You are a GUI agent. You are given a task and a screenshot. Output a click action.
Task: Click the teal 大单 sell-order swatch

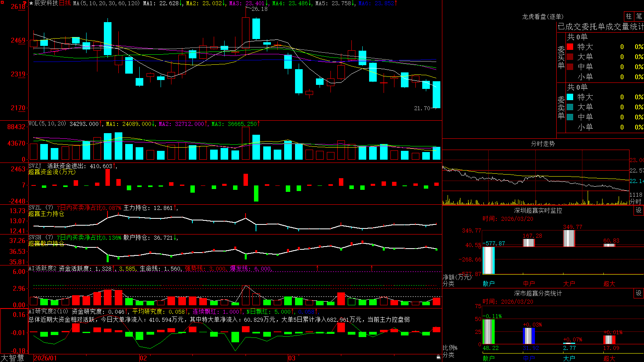(570, 107)
